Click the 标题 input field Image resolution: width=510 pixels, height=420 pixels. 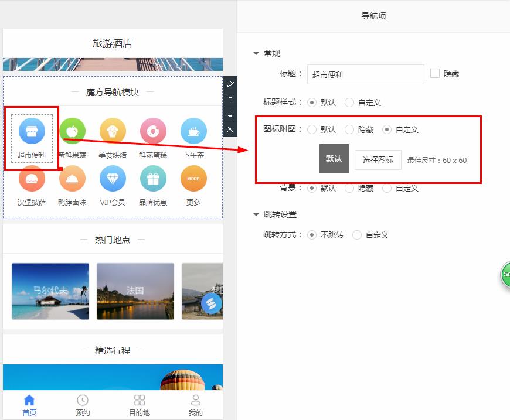click(x=366, y=74)
